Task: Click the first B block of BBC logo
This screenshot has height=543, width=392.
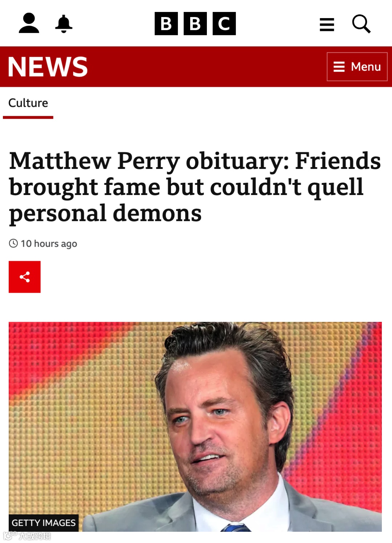Action: point(166,24)
